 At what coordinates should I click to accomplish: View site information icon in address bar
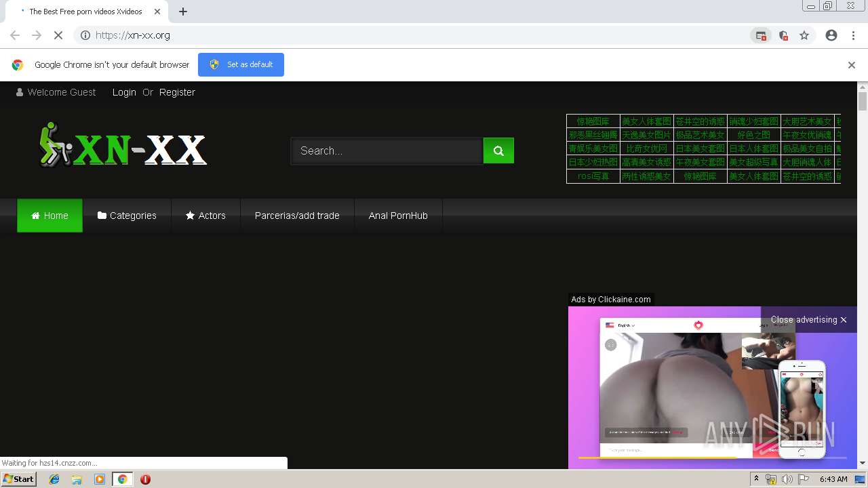click(x=85, y=35)
